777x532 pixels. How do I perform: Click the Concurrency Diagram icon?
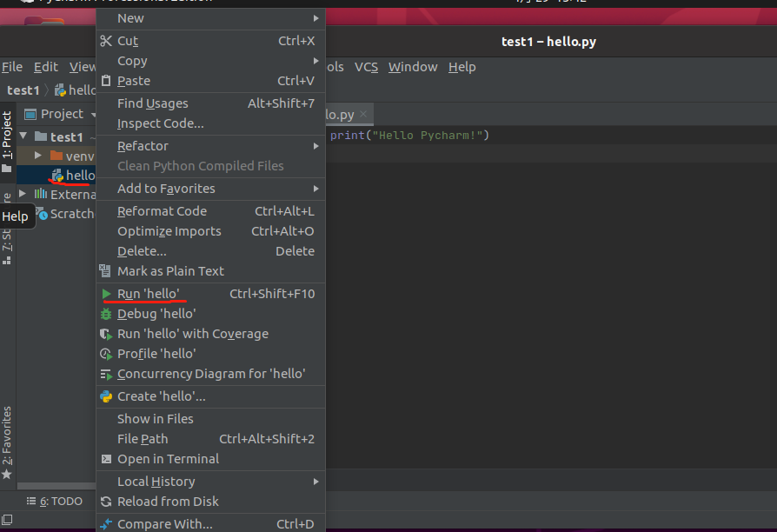point(106,375)
